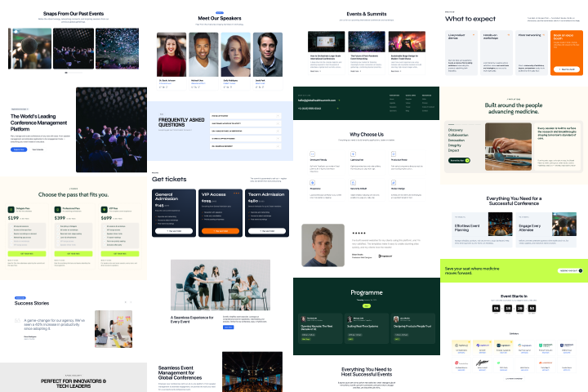This screenshot has height=392, width=588.
Task: Open the Professional Pass icon at $399
Action: point(58,210)
